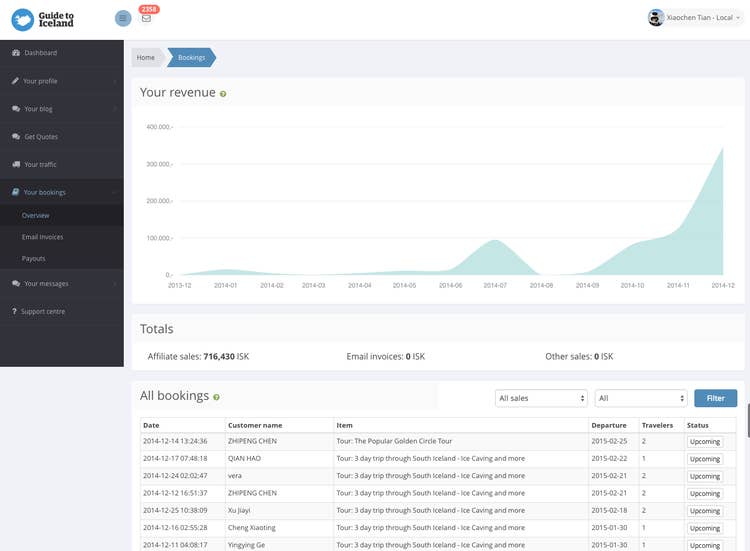Viewport: 750px width, 551px height.
Task: Click the page's vertical scrollbar
Action: click(x=747, y=420)
